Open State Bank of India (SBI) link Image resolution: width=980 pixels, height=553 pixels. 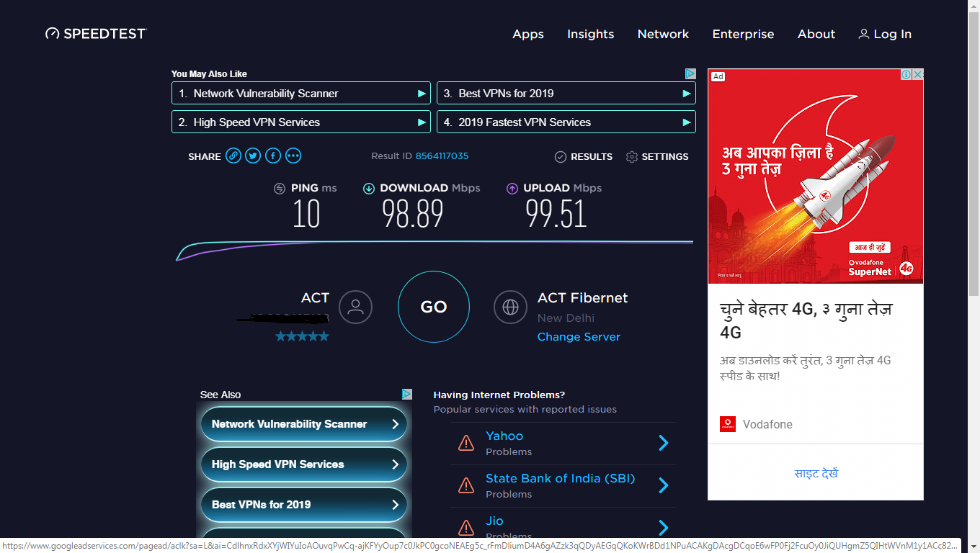pyautogui.click(x=561, y=478)
